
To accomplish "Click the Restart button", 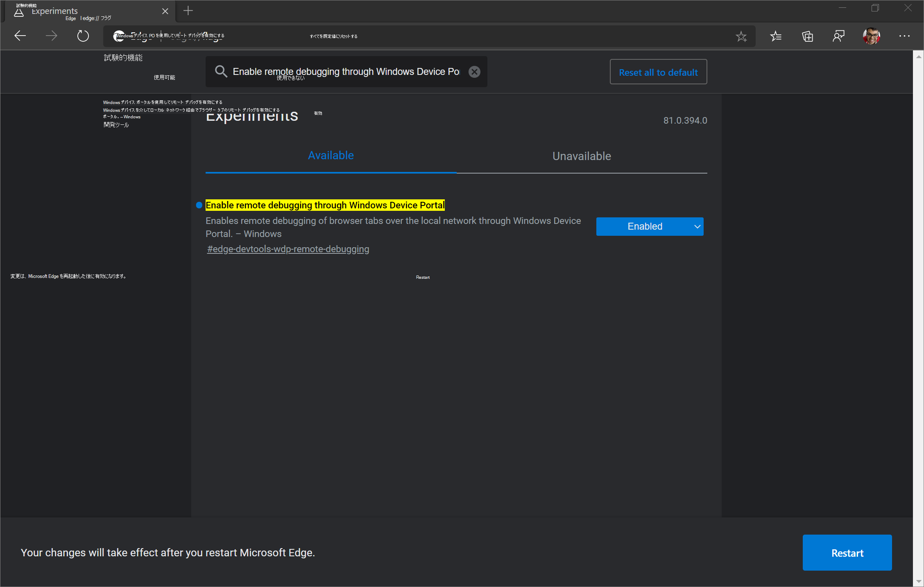I will pos(847,553).
